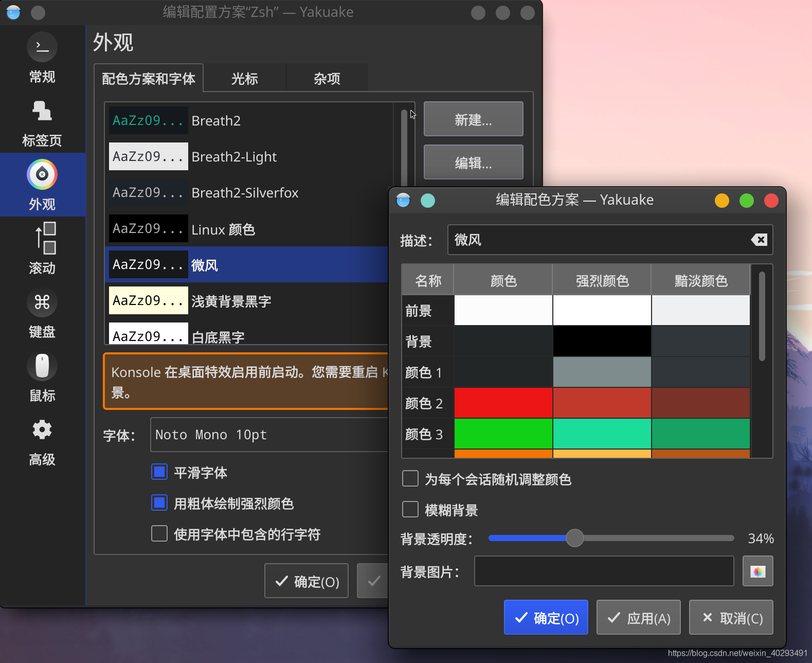Enable 为每个会话随机调整颜色 checkbox
The image size is (812, 663).
[410, 478]
